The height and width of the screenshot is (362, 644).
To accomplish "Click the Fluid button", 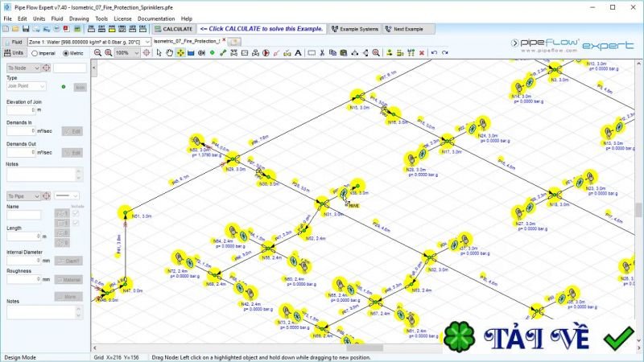I will tap(13, 42).
